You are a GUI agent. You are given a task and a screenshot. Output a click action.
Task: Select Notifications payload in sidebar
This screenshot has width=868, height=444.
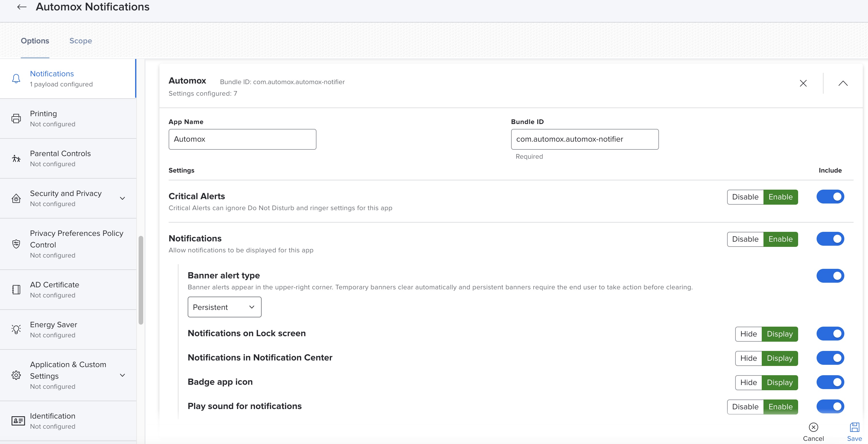pyautogui.click(x=68, y=79)
